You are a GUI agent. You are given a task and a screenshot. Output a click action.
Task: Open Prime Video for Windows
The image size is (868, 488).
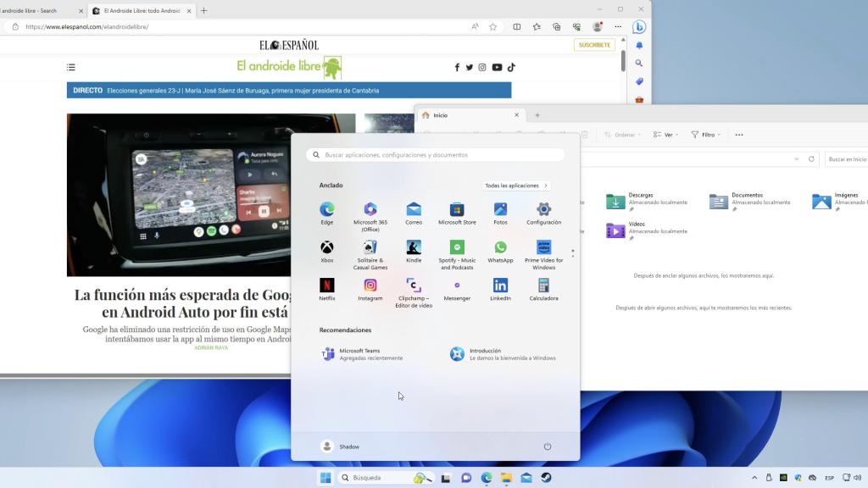(x=543, y=254)
